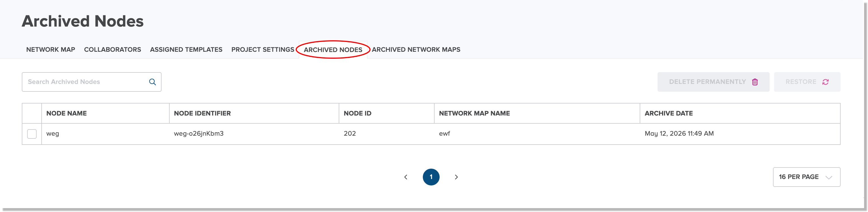Go to the next page arrow
This screenshot has height=212, width=868.
click(456, 177)
